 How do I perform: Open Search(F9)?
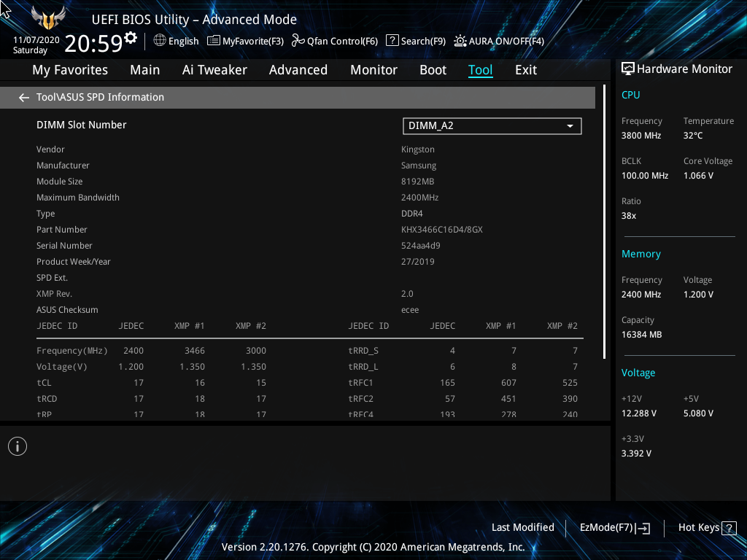[x=415, y=41]
